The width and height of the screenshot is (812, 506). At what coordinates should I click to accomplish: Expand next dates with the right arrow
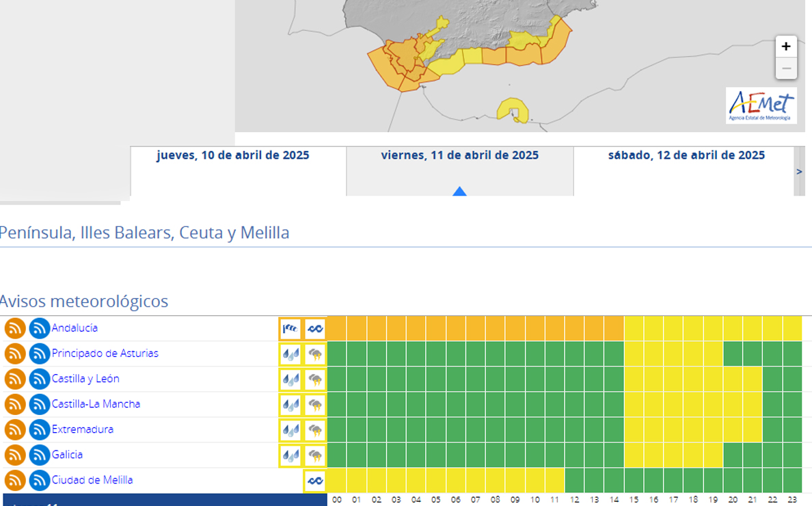799,172
